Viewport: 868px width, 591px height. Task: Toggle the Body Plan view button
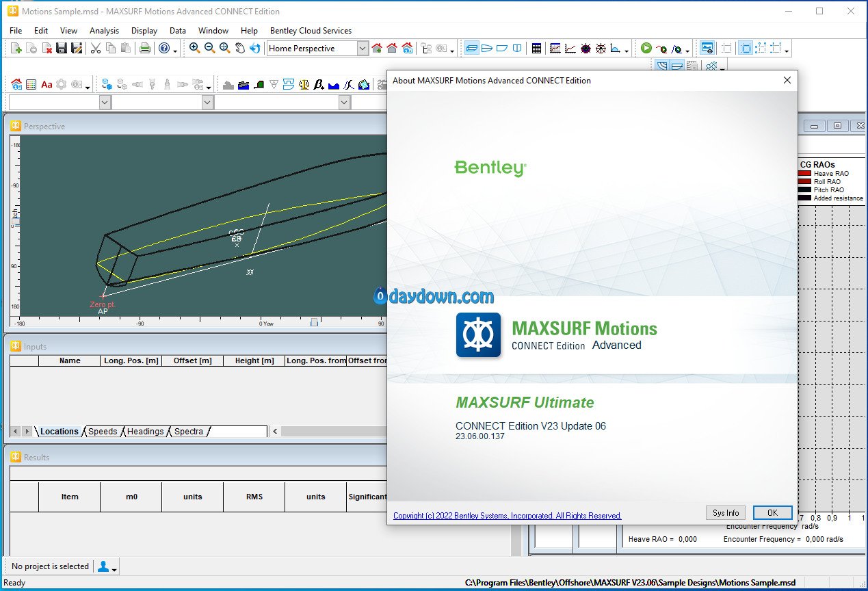(x=517, y=48)
